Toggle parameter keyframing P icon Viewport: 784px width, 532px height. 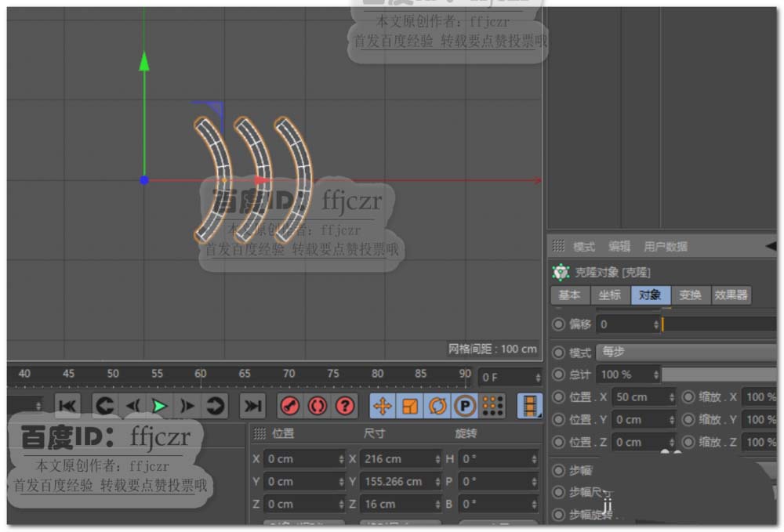[x=465, y=406]
